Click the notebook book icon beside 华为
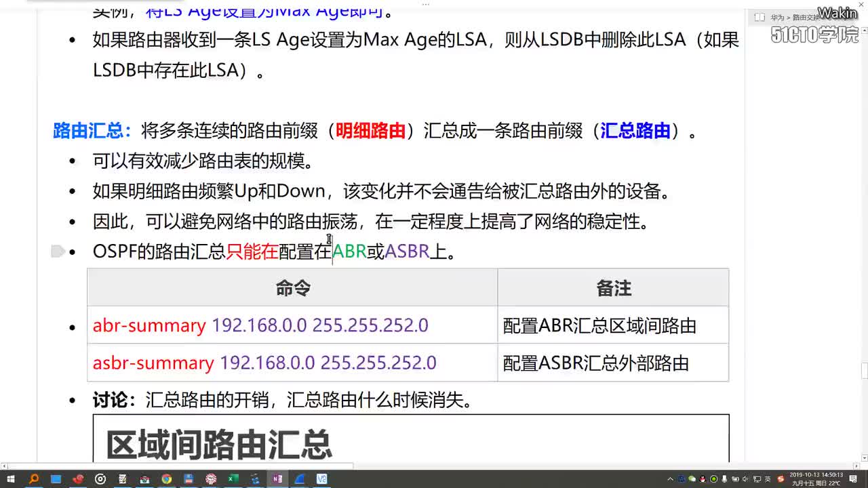The image size is (868, 488). pos(760,18)
